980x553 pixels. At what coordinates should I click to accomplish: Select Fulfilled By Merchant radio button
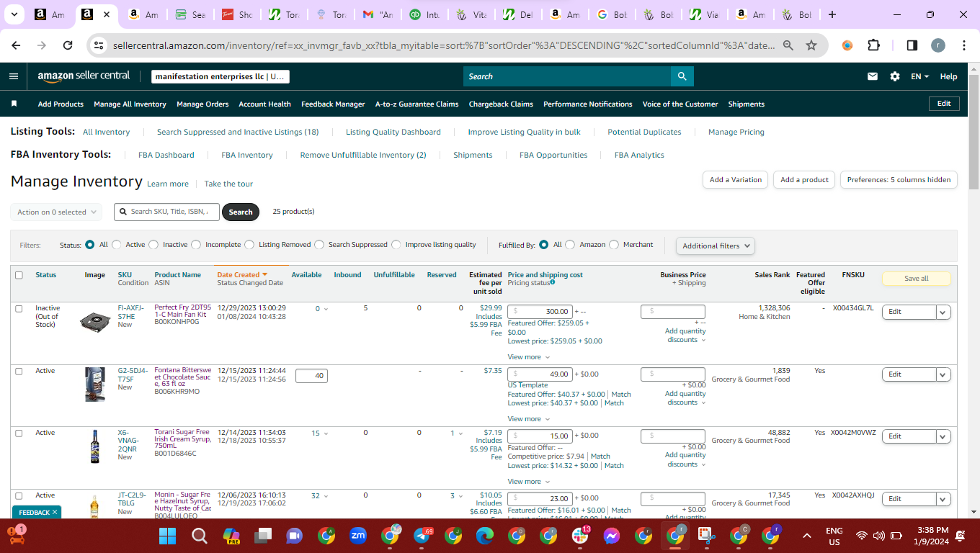click(614, 245)
